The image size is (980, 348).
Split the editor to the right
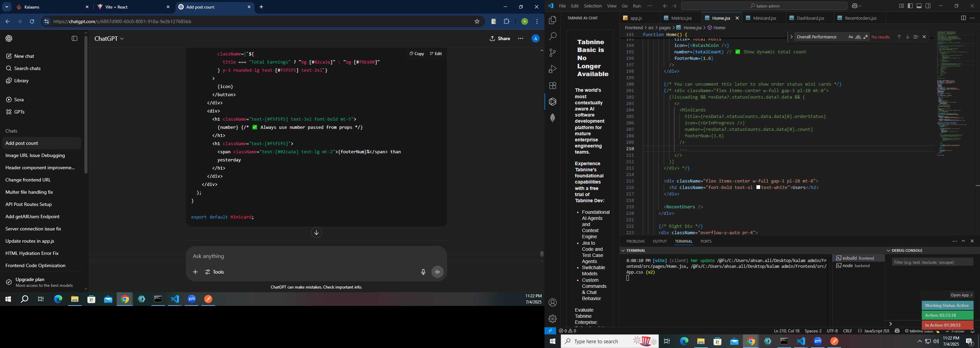(x=963, y=18)
